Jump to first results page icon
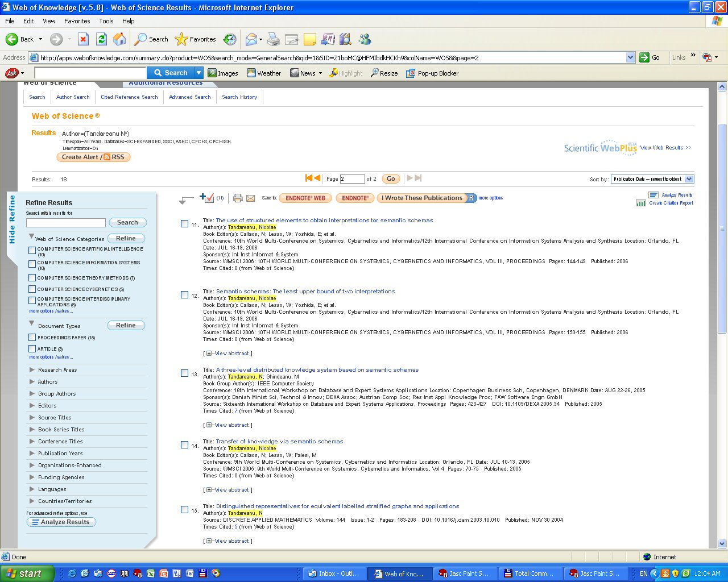 308,178
